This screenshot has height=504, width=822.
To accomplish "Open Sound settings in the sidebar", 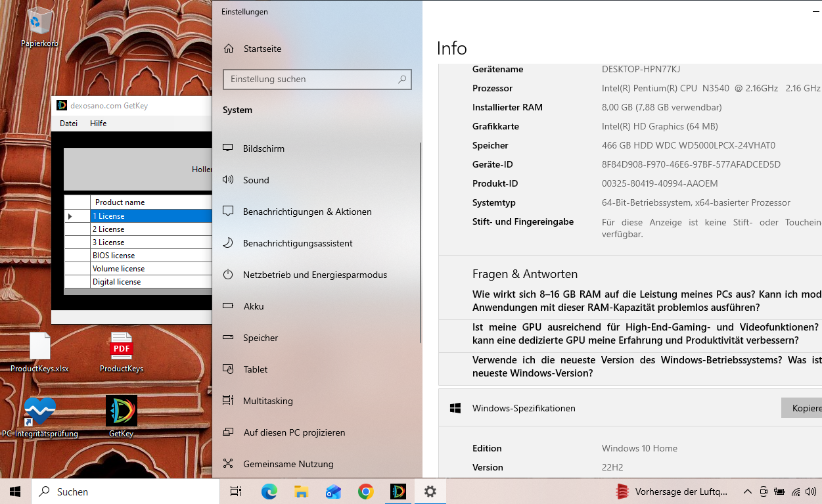I will 256,179.
